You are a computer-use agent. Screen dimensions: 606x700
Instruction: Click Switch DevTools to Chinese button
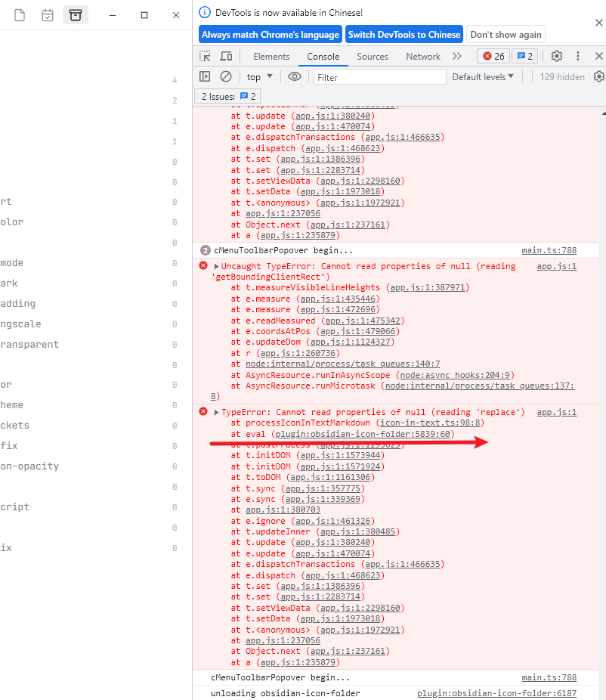(x=403, y=34)
